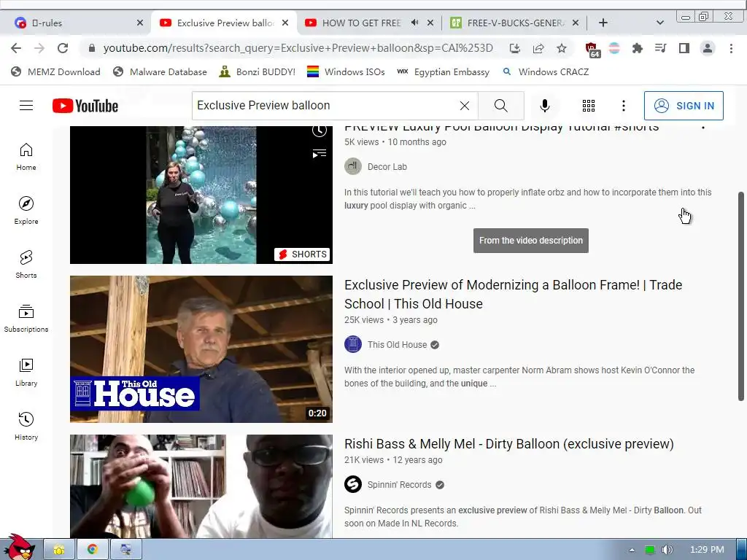The height and width of the screenshot is (560, 747).
Task: Run search with magnifier button
Action: point(500,106)
